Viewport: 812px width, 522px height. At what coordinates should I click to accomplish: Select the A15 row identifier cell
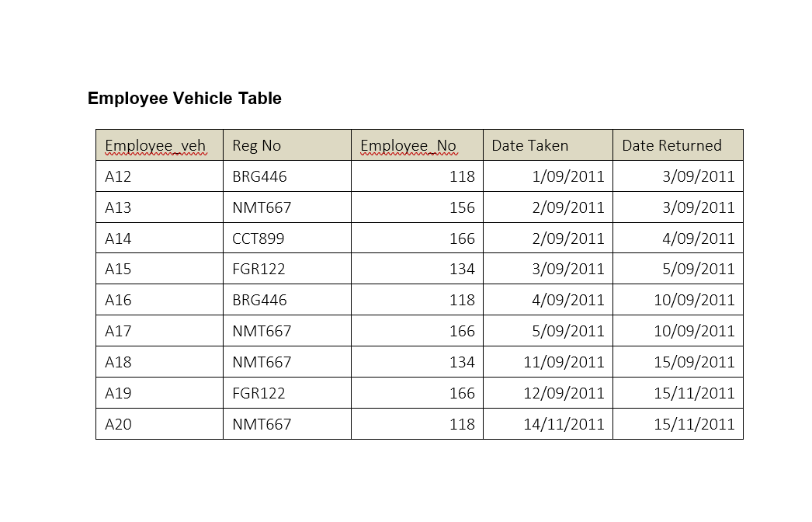(x=159, y=269)
